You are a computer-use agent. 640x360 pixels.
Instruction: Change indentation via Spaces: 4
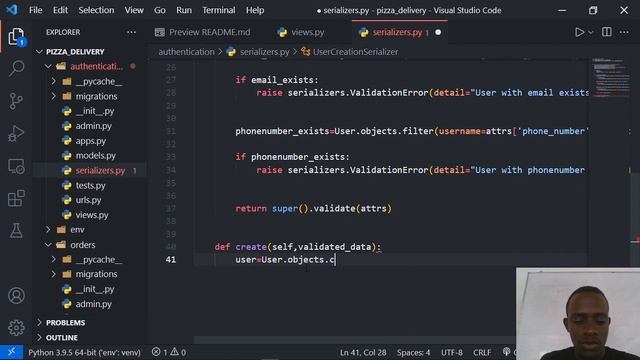(413, 352)
